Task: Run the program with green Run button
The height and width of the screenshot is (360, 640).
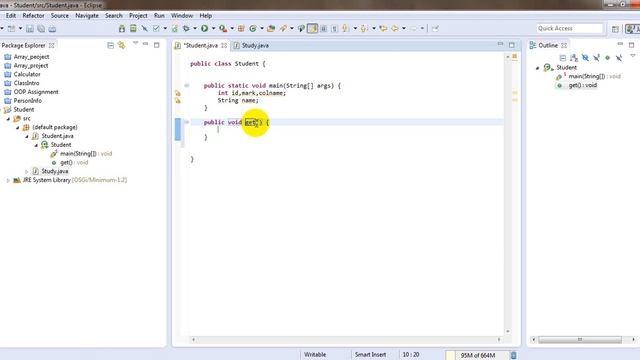Action: point(204,28)
